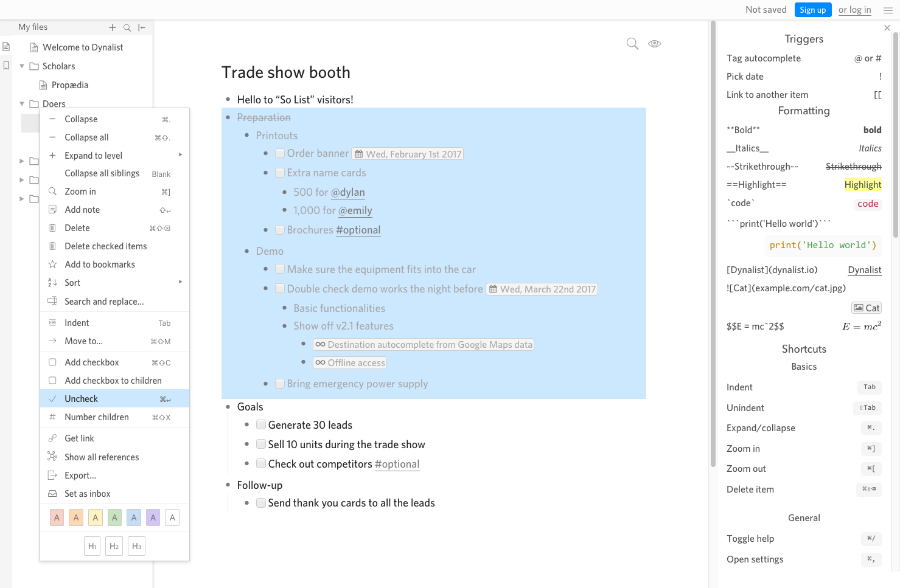This screenshot has width=900, height=588.
Task: Check Sell 10 units checkbox
Action: 261,444
